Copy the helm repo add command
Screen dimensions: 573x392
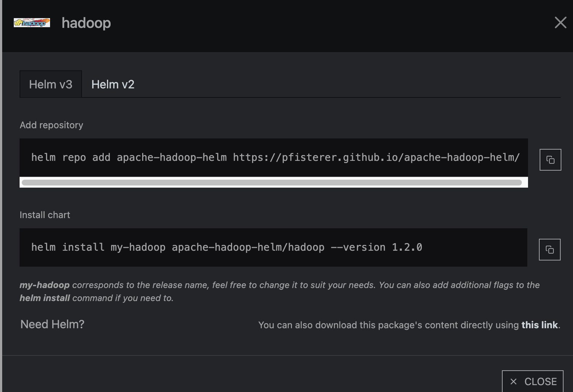tap(550, 160)
